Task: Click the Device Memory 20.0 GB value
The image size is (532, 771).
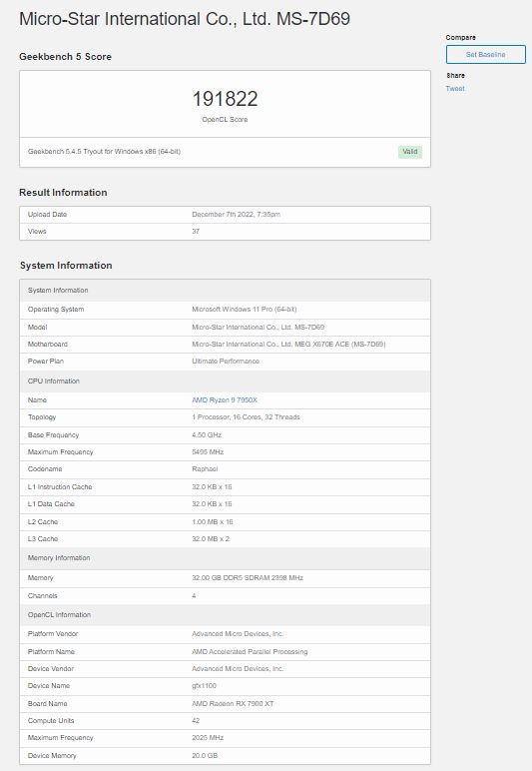Action: tap(205, 756)
